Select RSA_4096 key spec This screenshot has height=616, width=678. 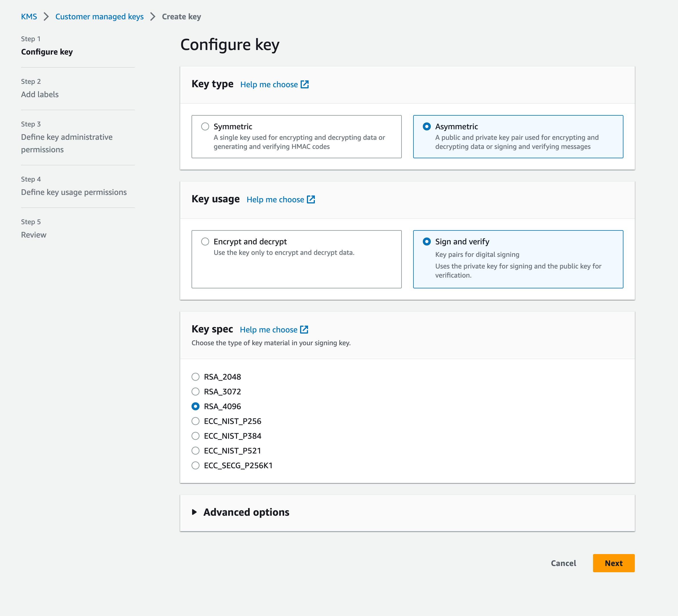pos(196,406)
